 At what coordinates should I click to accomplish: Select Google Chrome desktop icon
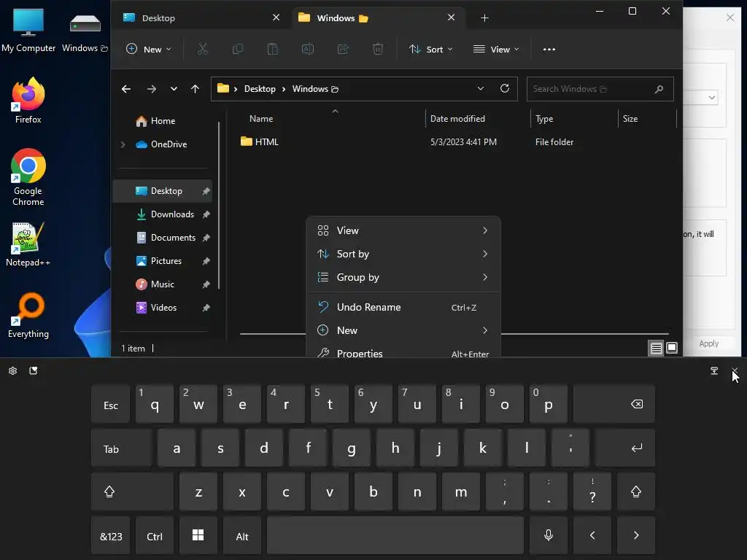click(x=28, y=177)
